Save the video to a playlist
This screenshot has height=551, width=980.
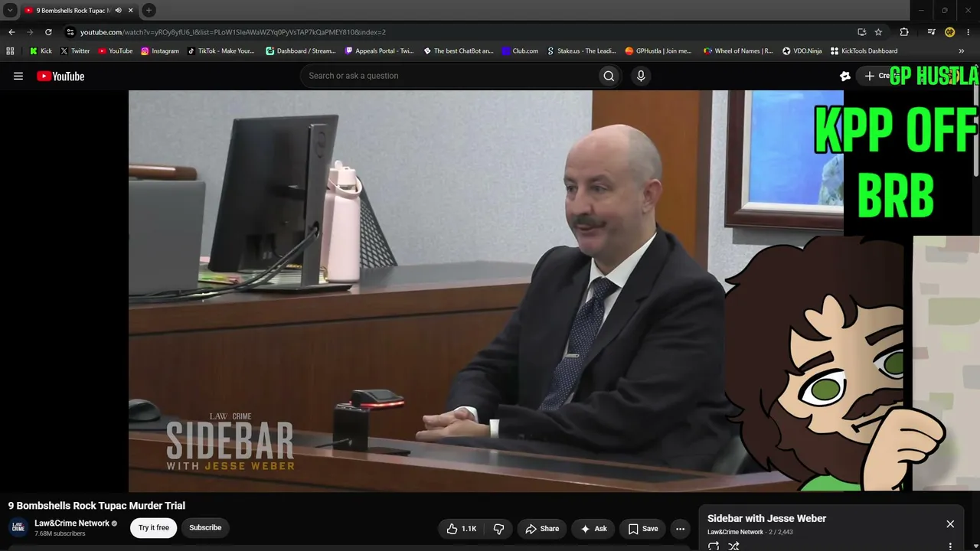(643, 529)
